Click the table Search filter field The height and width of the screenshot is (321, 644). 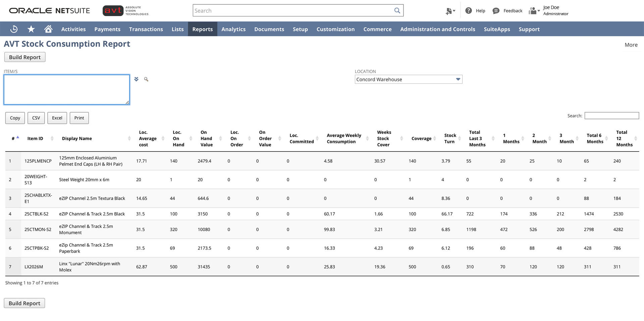(x=611, y=116)
